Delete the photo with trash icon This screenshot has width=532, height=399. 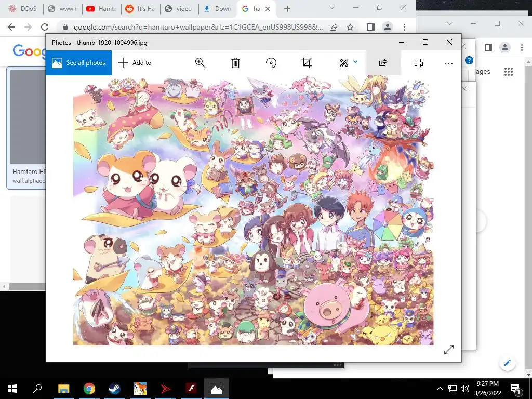tap(235, 63)
